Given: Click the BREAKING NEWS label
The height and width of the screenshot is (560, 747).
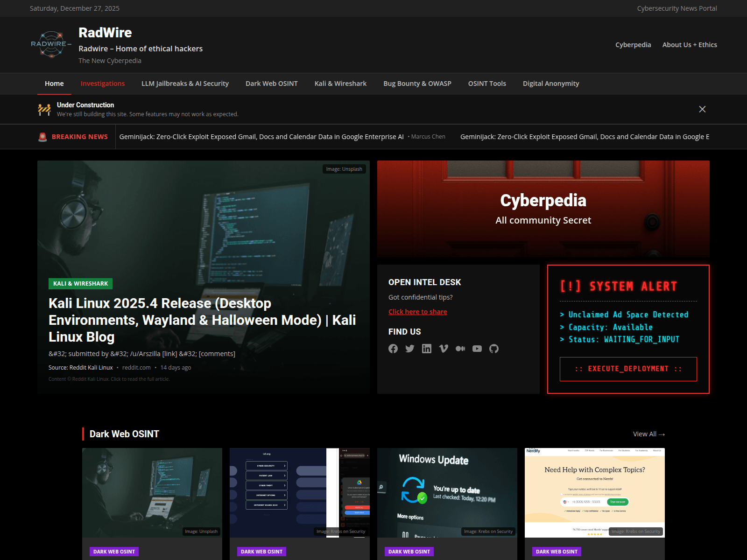Looking at the screenshot, I should click(80, 137).
